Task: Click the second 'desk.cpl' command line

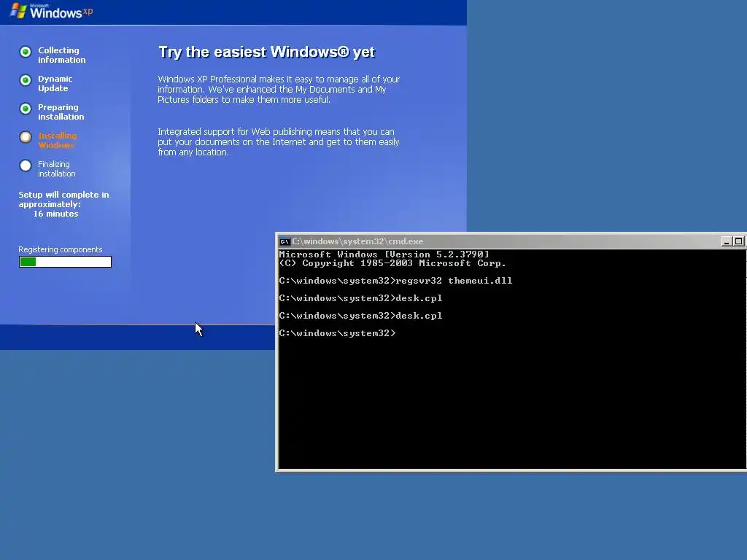Action: click(x=360, y=316)
